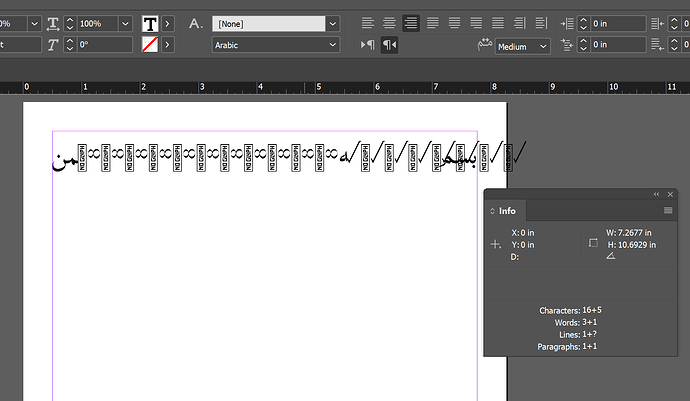Open the Info panel flyout menu
The image size is (690, 401).
click(668, 210)
